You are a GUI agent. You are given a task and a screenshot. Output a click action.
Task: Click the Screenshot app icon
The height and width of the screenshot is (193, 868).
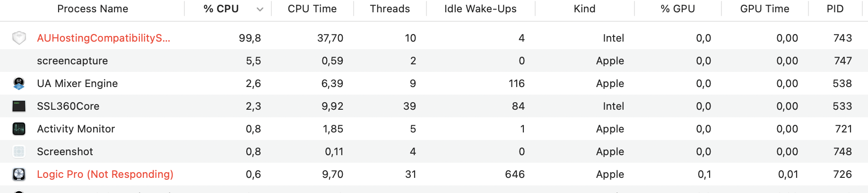[19, 151]
